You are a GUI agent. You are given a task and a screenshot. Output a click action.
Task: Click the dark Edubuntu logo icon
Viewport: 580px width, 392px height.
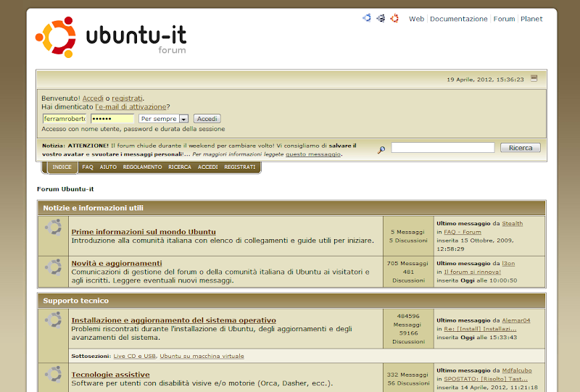381,19
